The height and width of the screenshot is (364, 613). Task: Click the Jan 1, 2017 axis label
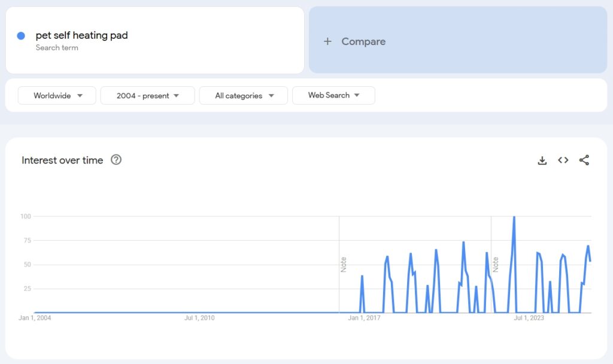pyautogui.click(x=364, y=318)
